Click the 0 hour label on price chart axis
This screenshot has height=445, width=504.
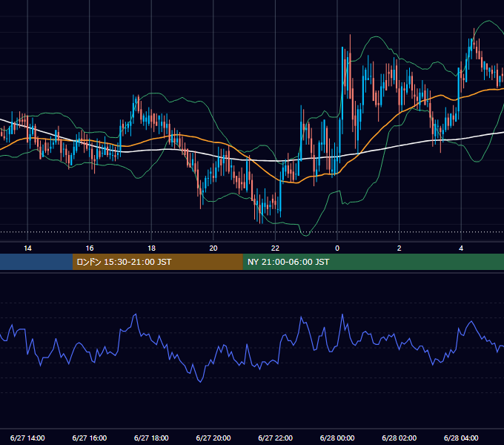click(337, 248)
